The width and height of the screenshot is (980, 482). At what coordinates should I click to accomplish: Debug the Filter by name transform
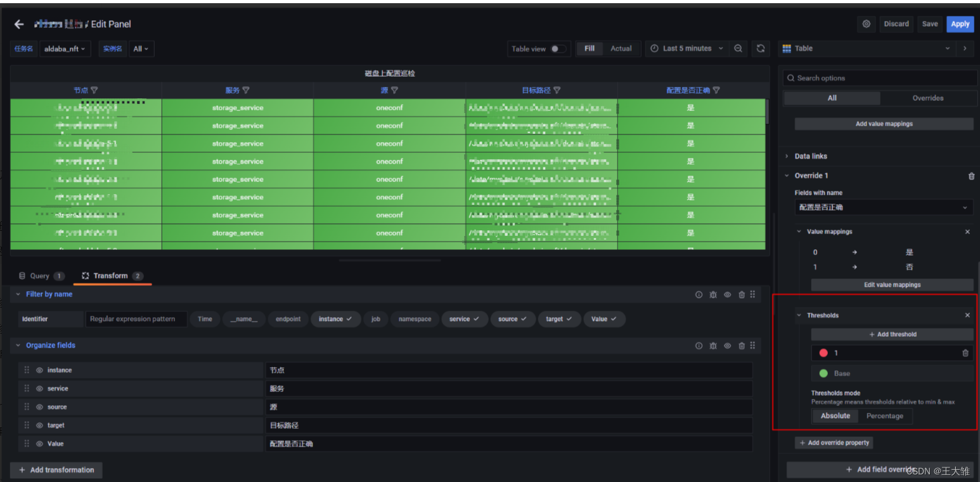(x=713, y=295)
